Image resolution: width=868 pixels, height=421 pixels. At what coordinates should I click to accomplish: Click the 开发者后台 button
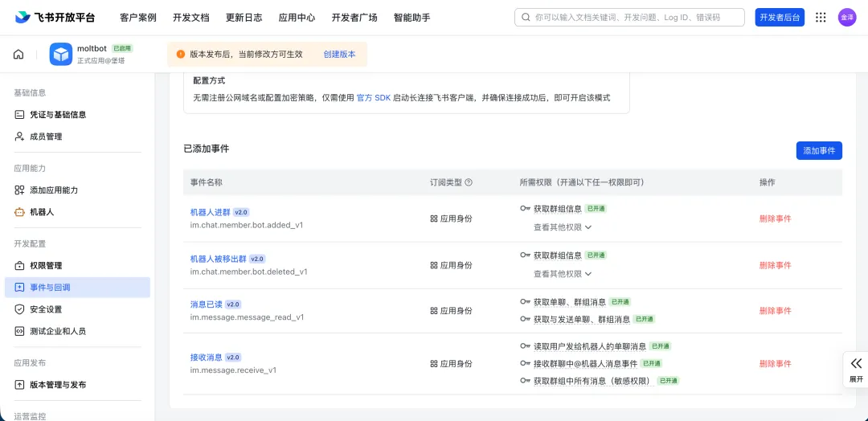coord(780,17)
